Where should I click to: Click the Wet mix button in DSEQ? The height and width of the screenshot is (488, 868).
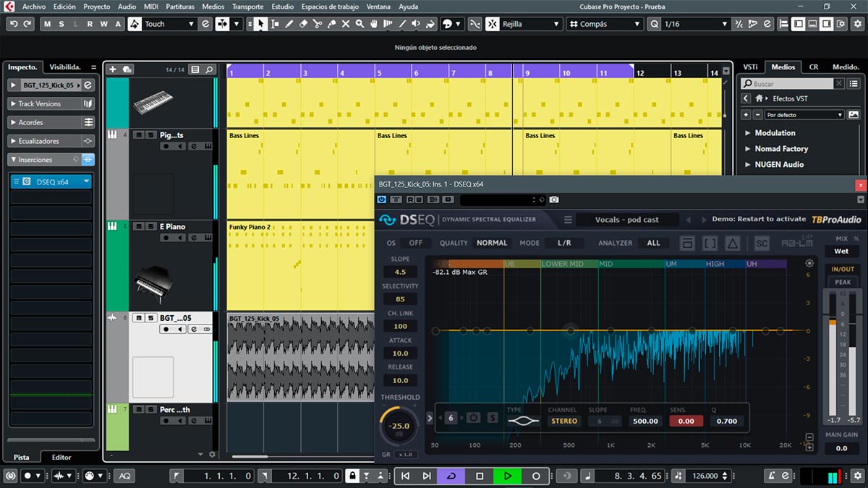841,252
